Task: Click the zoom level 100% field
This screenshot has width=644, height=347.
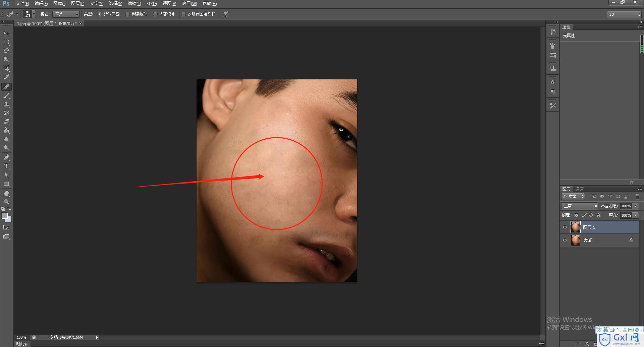Action: tap(21, 337)
